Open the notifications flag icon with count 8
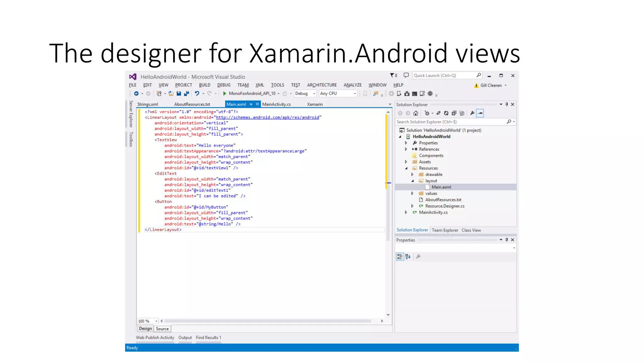Viewport: 644px width, 362px height. click(394, 75)
